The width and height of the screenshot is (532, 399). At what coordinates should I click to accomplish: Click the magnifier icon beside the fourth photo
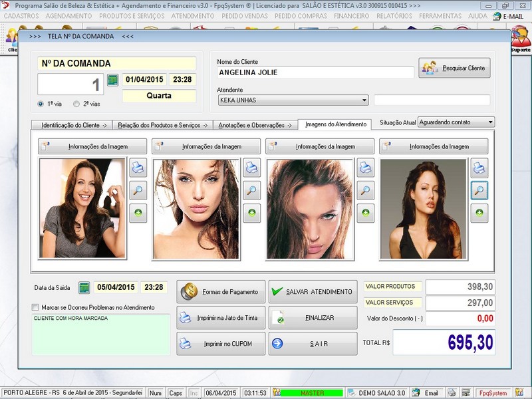click(x=479, y=191)
